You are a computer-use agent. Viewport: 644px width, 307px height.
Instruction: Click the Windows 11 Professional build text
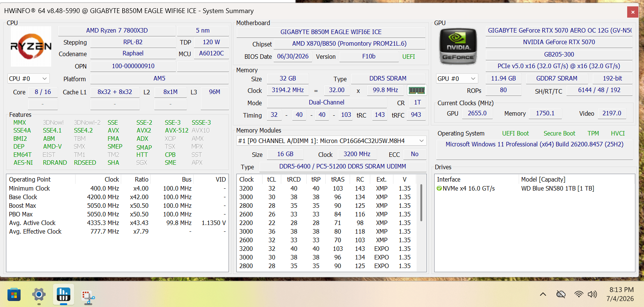[x=534, y=145]
